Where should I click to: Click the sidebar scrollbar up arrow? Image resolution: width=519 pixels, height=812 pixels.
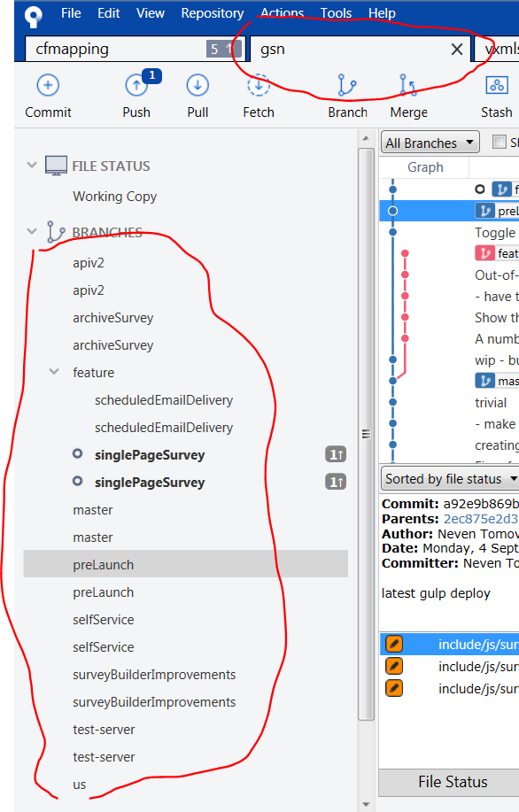pyautogui.click(x=366, y=138)
